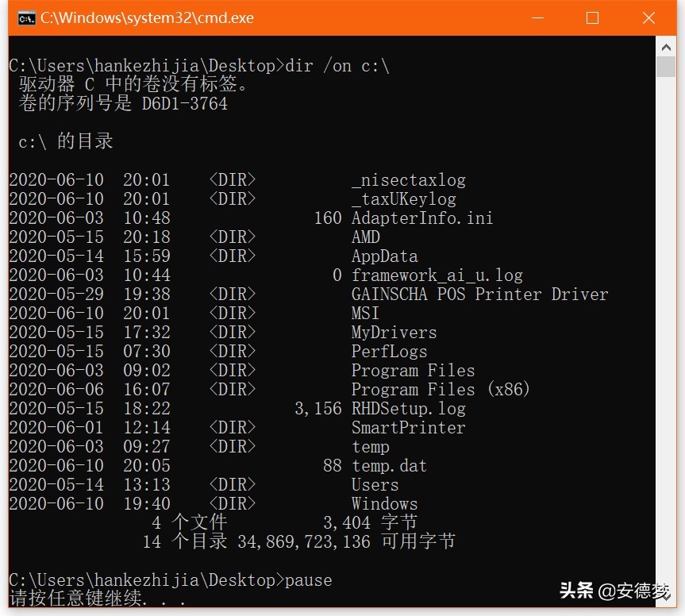Click the file size 160
685x616 pixels.
328,218
